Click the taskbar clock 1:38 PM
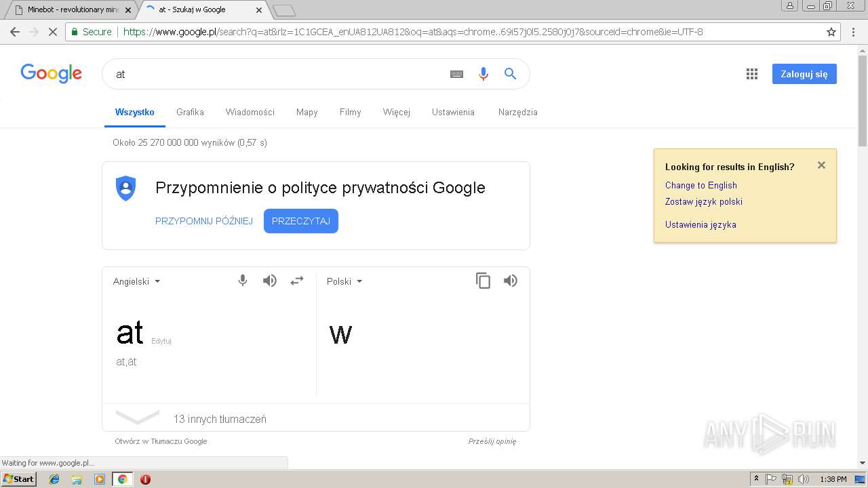 (x=833, y=479)
